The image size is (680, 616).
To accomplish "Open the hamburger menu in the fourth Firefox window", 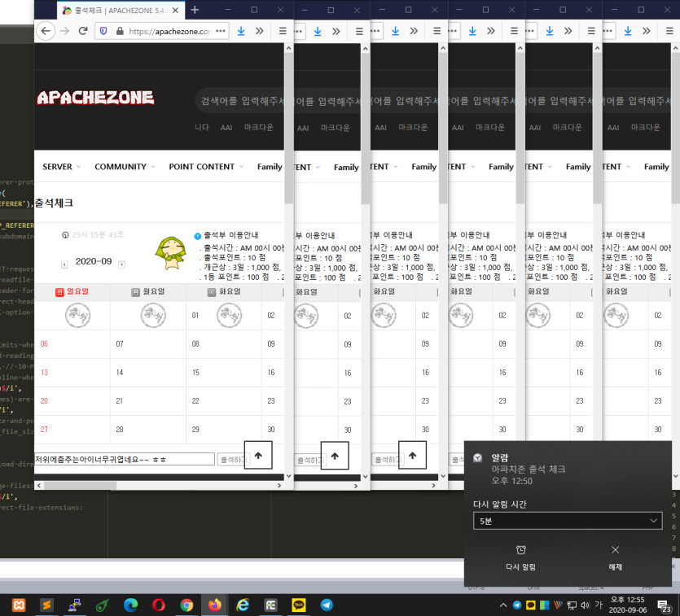I will (514, 31).
